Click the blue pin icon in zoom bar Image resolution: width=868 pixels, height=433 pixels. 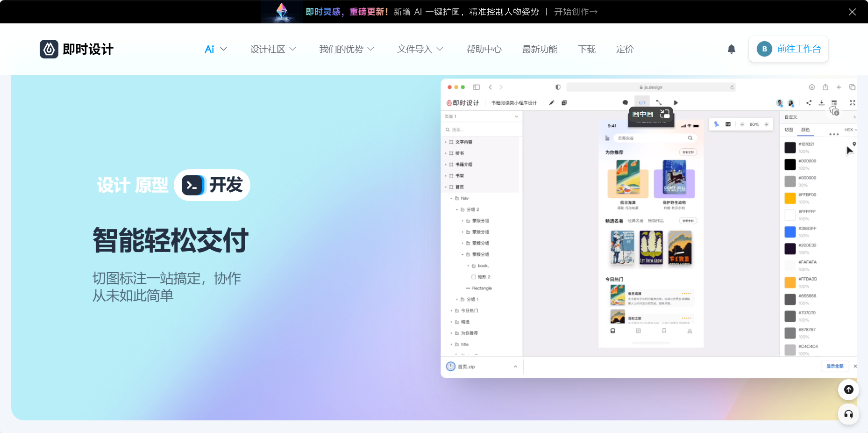717,124
